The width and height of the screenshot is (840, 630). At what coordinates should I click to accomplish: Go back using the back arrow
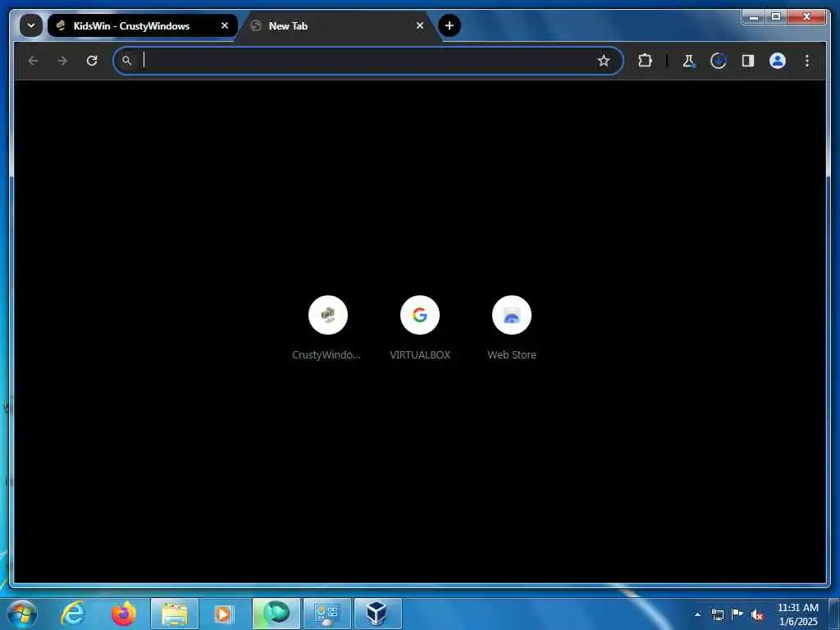point(33,61)
